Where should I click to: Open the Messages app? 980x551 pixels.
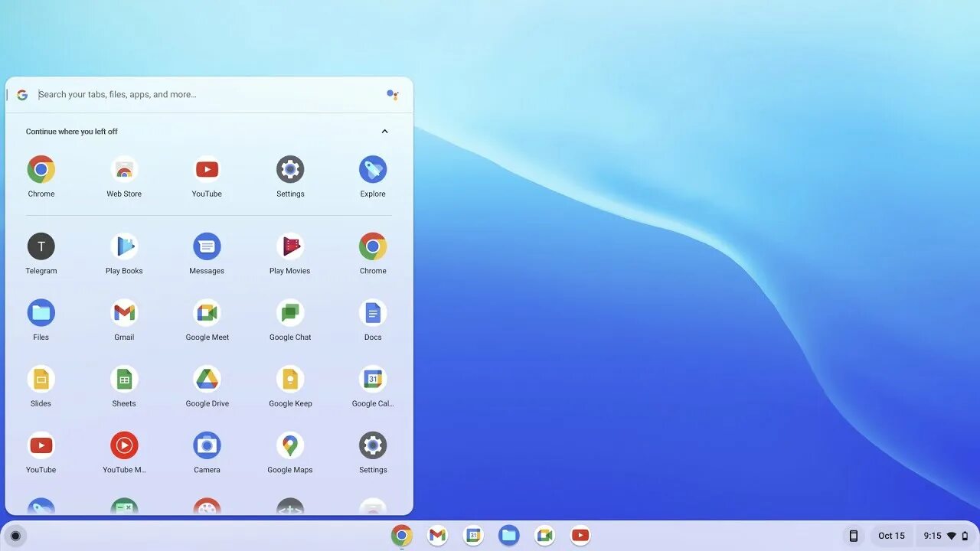tap(207, 246)
